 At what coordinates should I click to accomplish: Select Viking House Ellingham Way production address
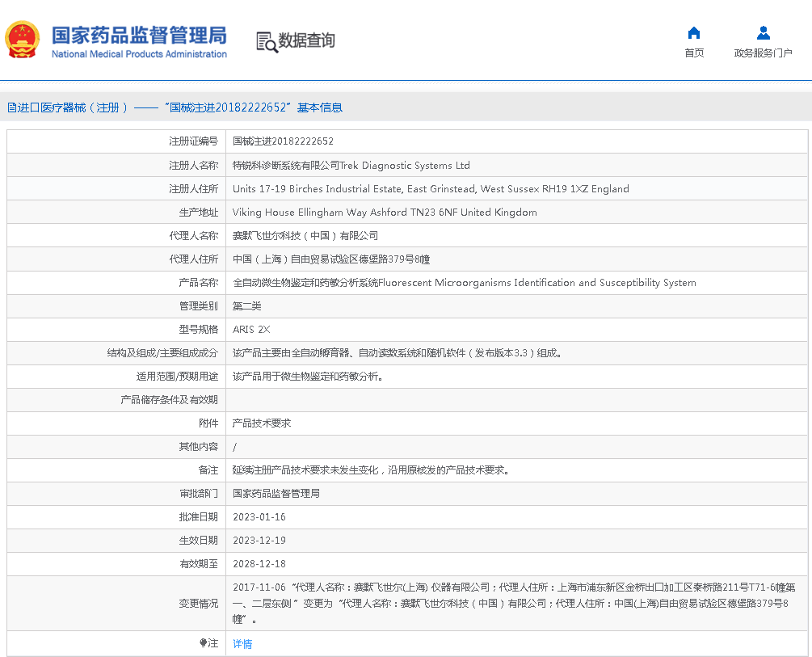385,213
